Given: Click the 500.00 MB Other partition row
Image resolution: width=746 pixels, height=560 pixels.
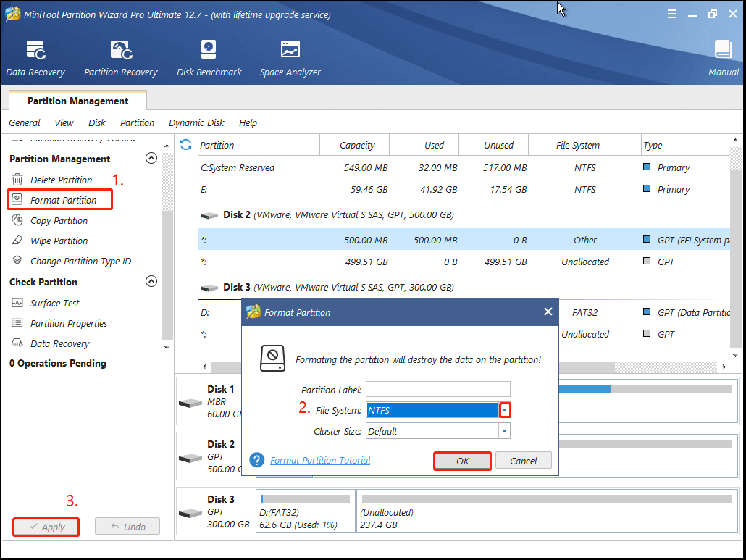Looking at the screenshot, I should tap(464, 240).
